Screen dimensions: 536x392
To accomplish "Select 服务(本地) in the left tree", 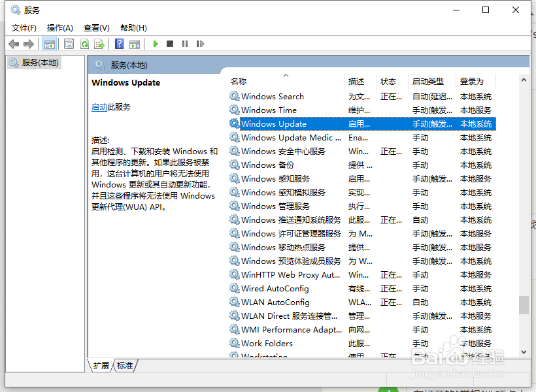I will [34, 63].
